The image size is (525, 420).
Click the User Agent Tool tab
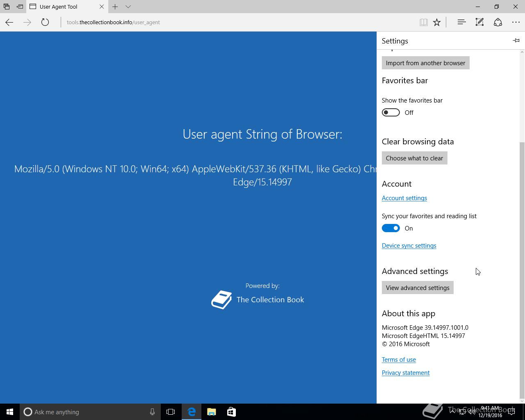click(x=67, y=7)
